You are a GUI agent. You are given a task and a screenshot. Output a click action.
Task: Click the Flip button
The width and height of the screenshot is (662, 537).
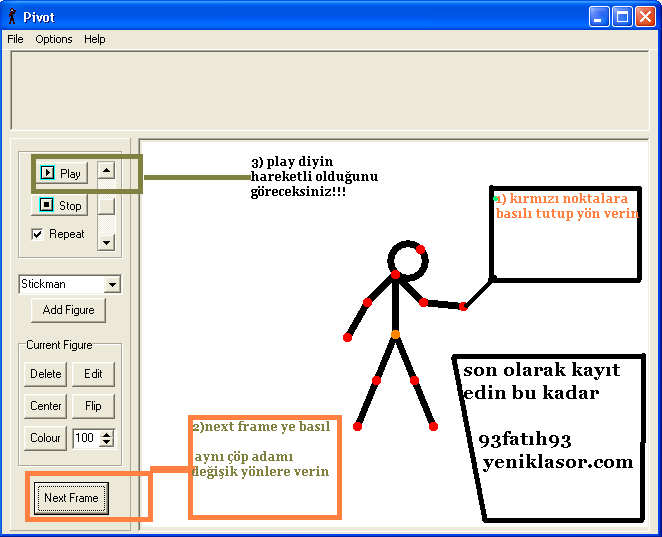[x=93, y=406]
